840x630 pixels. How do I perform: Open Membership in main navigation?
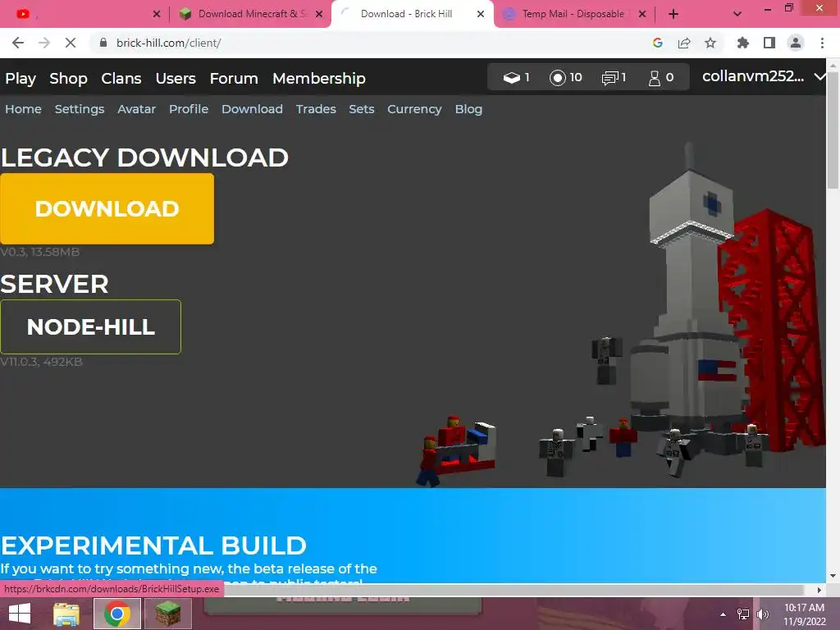(x=319, y=78)
